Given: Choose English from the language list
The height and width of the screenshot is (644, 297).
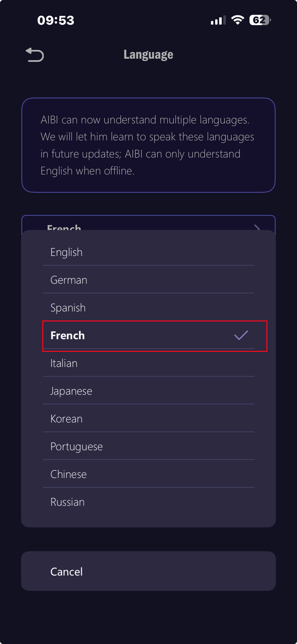Looking at the screenshot, I should point(148,252).
